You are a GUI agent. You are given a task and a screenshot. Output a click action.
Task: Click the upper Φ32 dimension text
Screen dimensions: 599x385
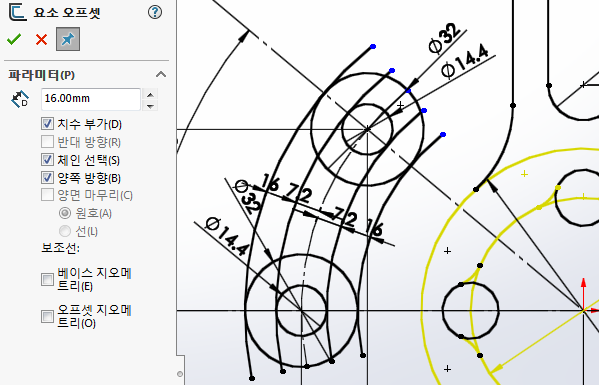click(444, 38)
